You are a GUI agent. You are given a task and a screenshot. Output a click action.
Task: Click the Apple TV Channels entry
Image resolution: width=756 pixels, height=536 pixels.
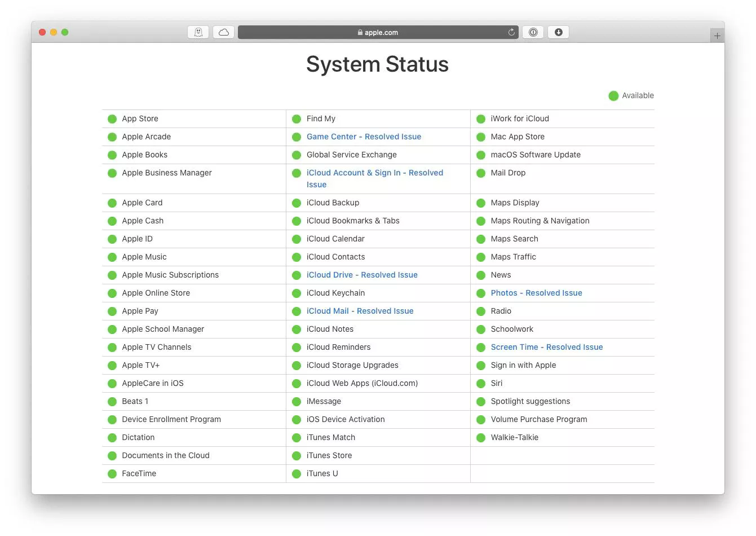pos(157,347)
